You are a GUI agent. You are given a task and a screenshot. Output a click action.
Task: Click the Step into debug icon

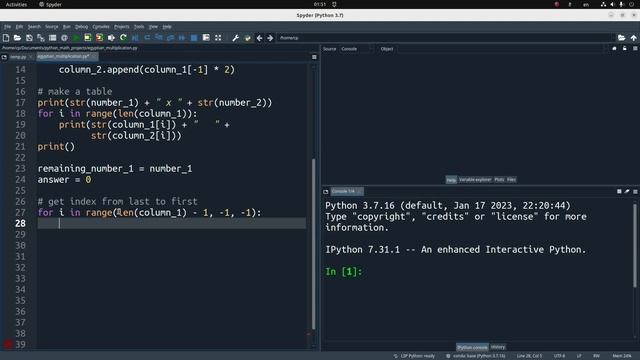(159, 38)
